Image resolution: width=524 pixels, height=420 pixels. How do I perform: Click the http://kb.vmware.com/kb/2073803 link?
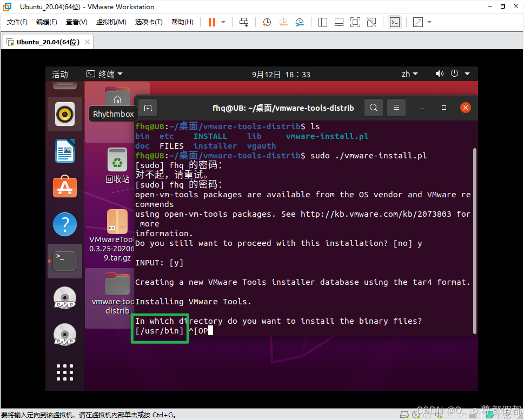[376, 214]
